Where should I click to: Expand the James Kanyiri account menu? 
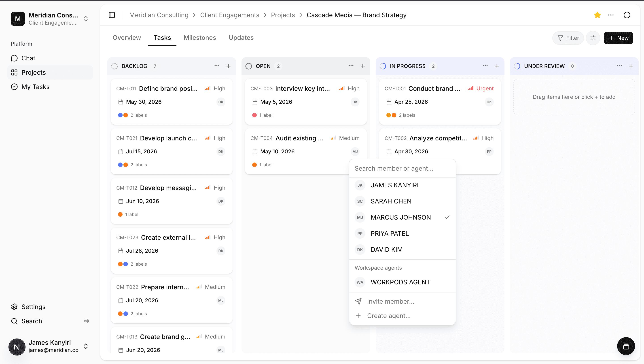click(x=86, y=346)
